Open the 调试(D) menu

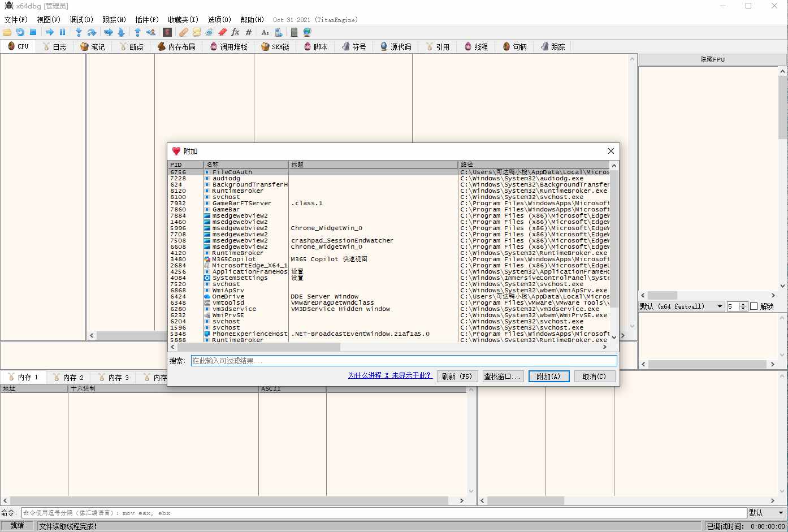(x=81, y=20)
